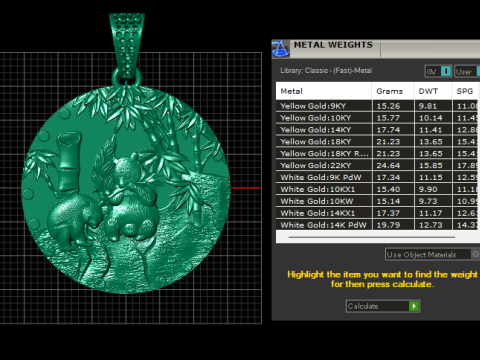The width and height of the screenshot is (480, 360).
Task: Click the 9.90 DWT value
Action: [x=428, y=189]
